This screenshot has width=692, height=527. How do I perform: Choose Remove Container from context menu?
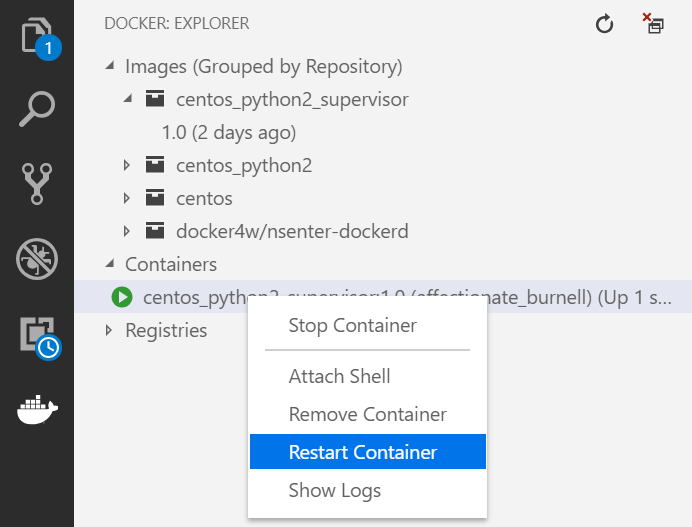368,414
